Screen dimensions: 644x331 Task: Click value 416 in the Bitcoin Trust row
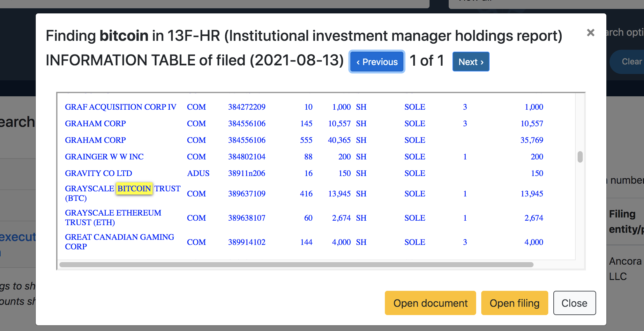coord(306,194)
